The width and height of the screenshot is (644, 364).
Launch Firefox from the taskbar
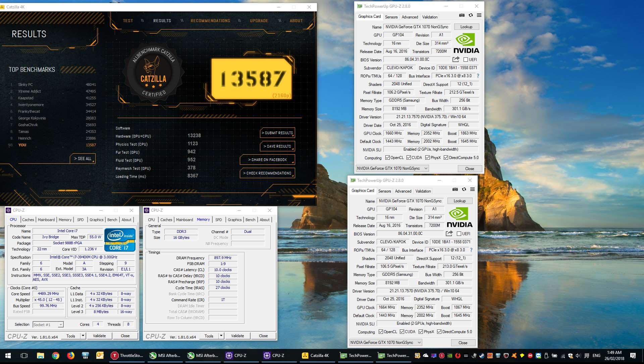click(x=71, y=356)
